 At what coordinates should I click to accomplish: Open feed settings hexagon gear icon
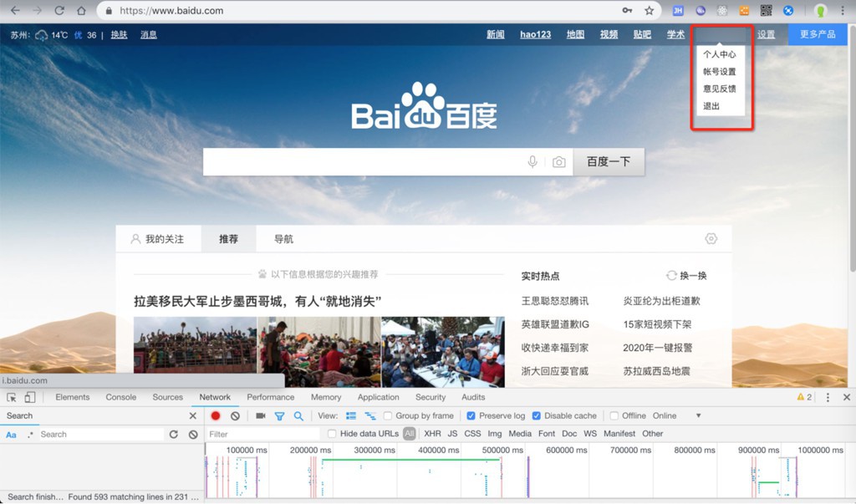pyautogui.click(x=711, y=238)
